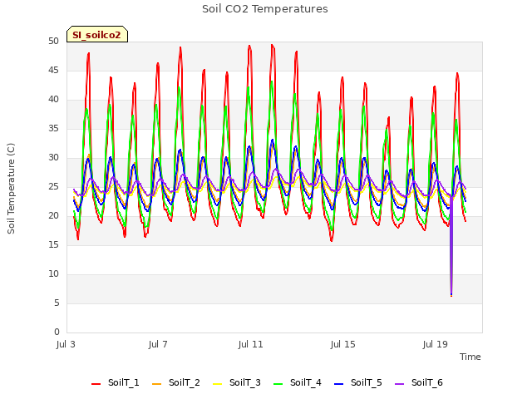Click the 40 y-axis tick label
Screen dimensions: 532x399
coord(53,100)
